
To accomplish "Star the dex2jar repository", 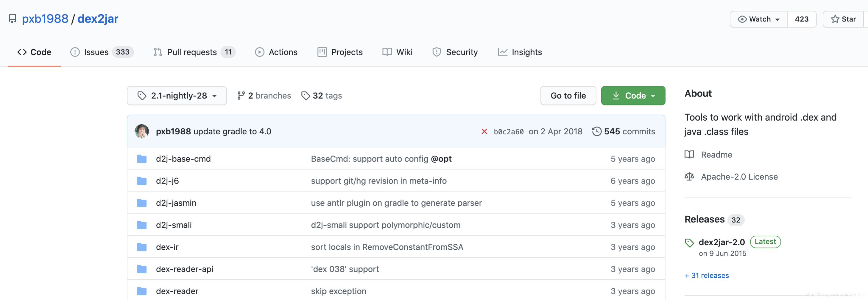I will [843, 19].
